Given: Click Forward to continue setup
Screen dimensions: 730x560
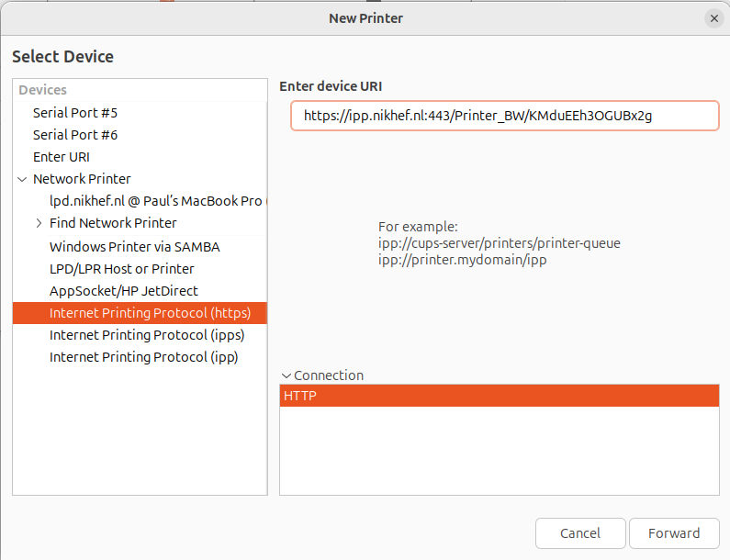Looking at the screenshot, I should pyautogui.click(x=673, y=533).
